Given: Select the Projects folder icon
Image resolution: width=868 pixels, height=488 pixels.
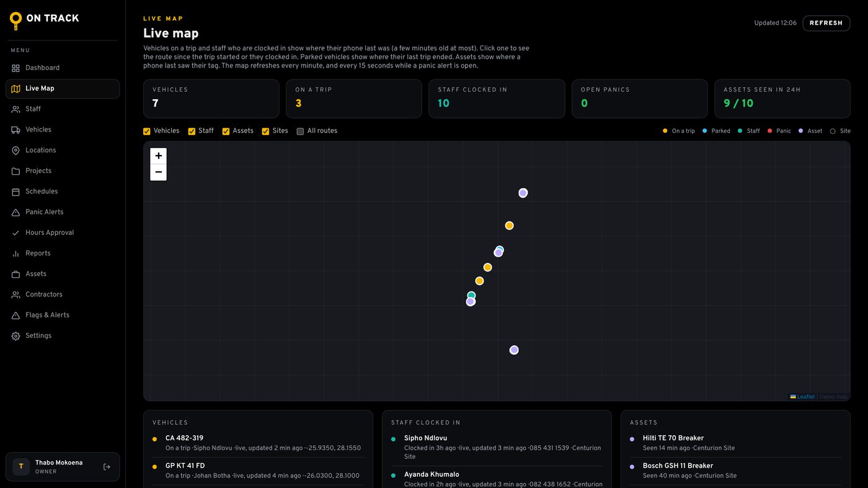Looking at the screenshot, I should 15,171.
